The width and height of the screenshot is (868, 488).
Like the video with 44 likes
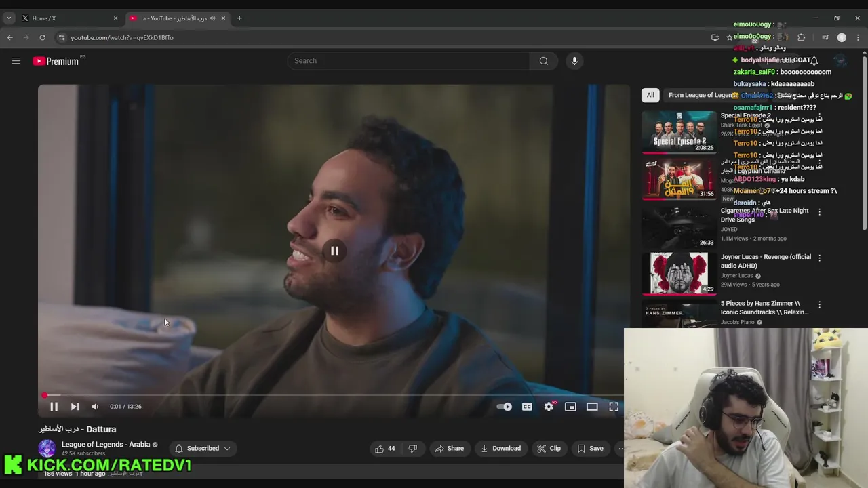(385, 448)
